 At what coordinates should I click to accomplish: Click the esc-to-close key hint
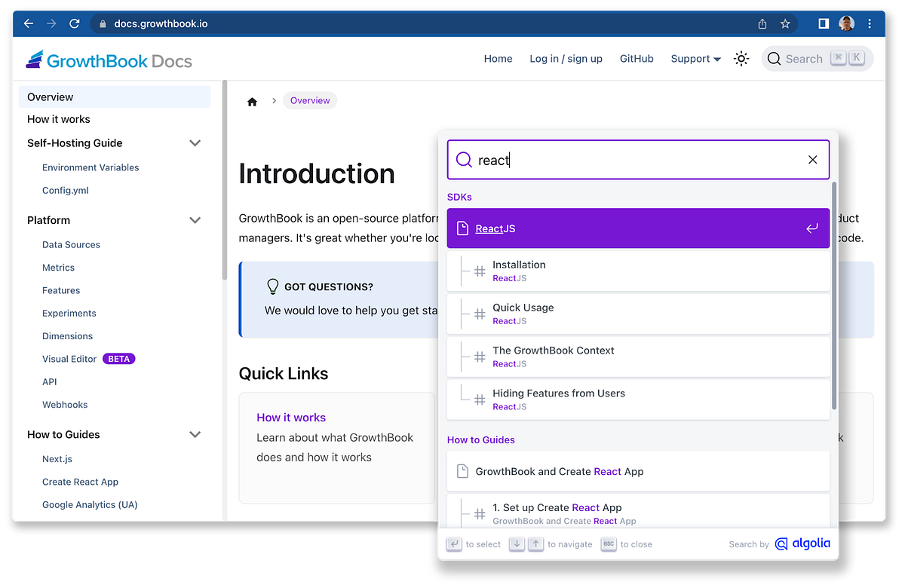pos(608,544)
